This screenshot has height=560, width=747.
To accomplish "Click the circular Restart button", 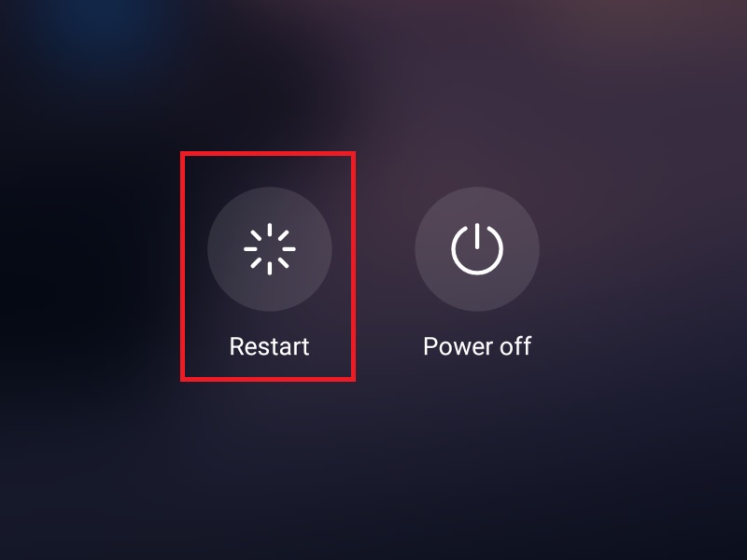I will click(270, 249).
